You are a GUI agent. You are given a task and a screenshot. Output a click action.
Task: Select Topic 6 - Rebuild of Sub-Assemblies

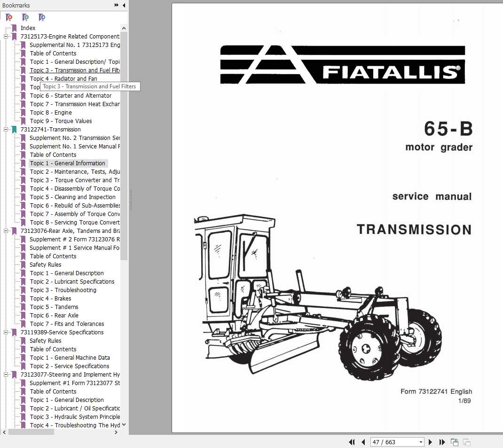point(75,205)
